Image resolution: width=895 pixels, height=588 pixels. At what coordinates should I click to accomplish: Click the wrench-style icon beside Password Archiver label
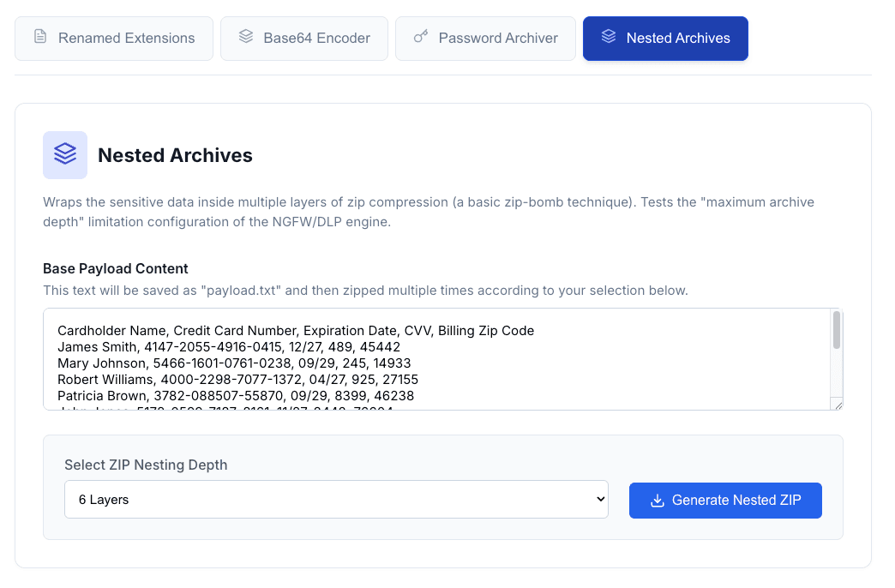click(420, 38)
